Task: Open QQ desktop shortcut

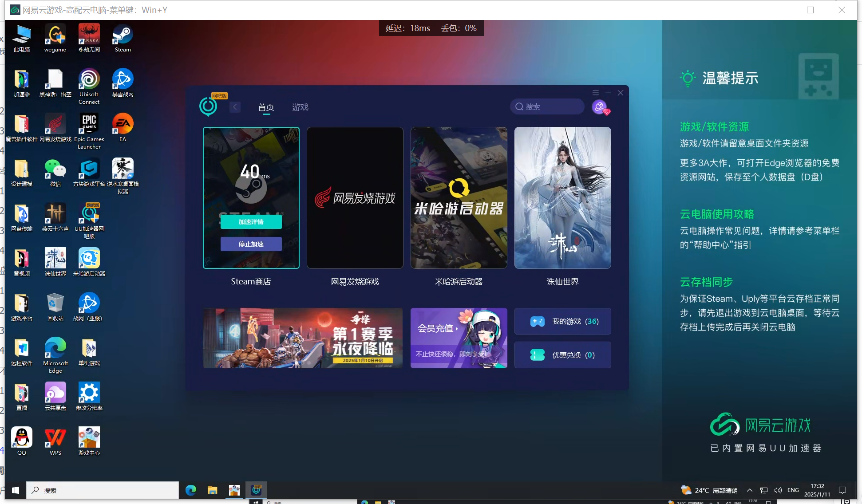Action: point(21,441)
